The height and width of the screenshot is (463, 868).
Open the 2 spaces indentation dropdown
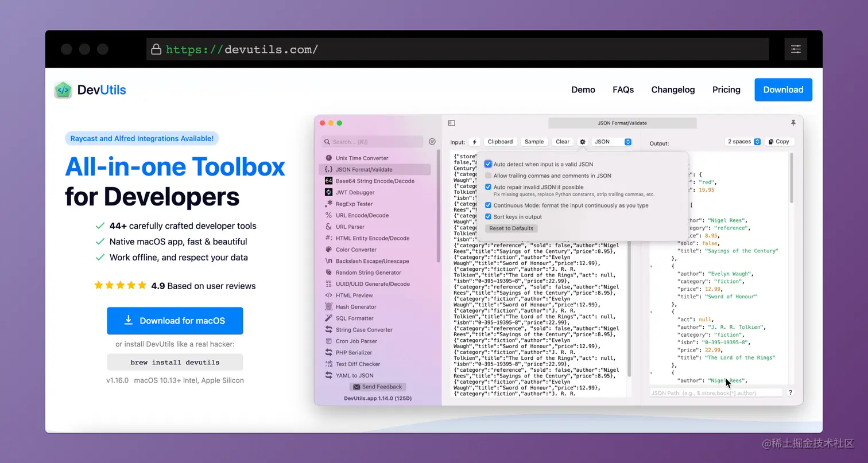743,142
